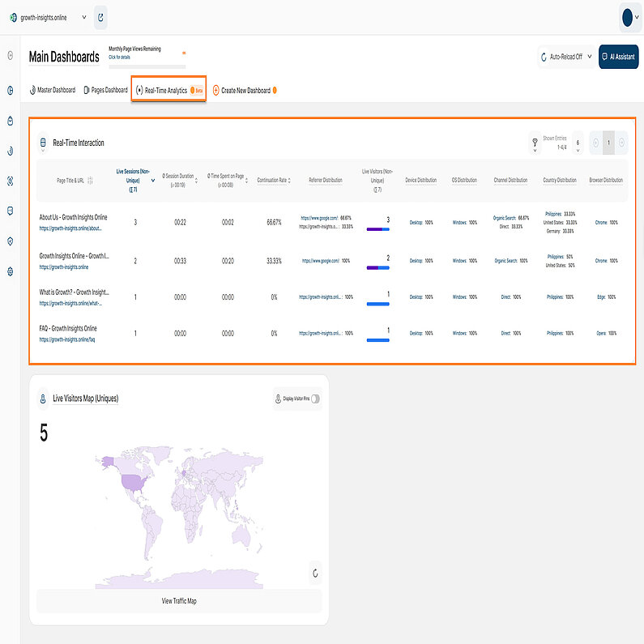The image size is (644, 644).
Task: Open the growth-insights.online/about link
Action: 70,228
